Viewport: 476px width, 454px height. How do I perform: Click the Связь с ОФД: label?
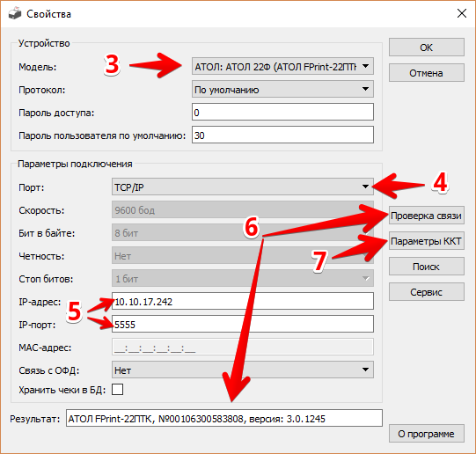[49, 370]
